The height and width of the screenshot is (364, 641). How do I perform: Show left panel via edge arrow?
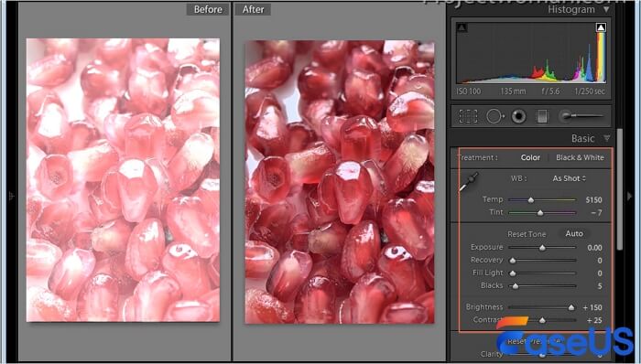[x=11, y=197]
